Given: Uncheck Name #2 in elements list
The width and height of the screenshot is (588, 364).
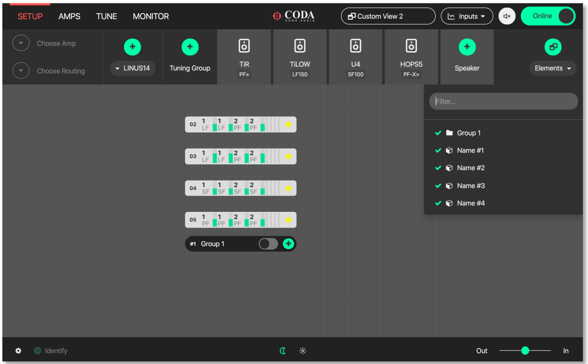Looking at the screenshot, I should point(438,168).
